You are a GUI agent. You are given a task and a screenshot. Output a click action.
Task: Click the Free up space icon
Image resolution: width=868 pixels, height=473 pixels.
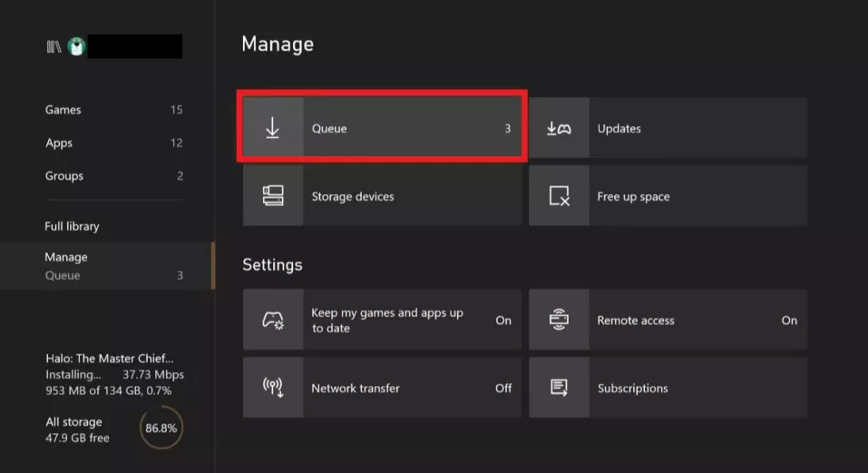coord(559,196)
